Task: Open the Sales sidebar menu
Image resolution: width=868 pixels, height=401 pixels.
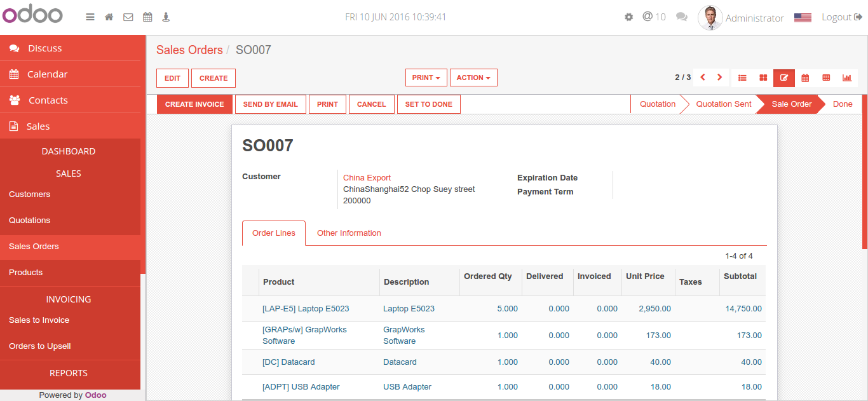Action: click(x=70, y=126)
